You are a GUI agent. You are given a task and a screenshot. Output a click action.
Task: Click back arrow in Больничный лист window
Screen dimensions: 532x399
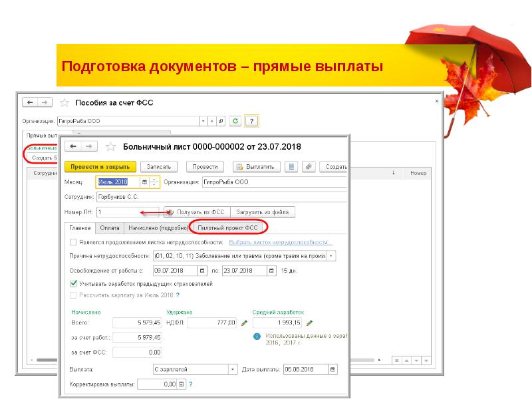74,146
